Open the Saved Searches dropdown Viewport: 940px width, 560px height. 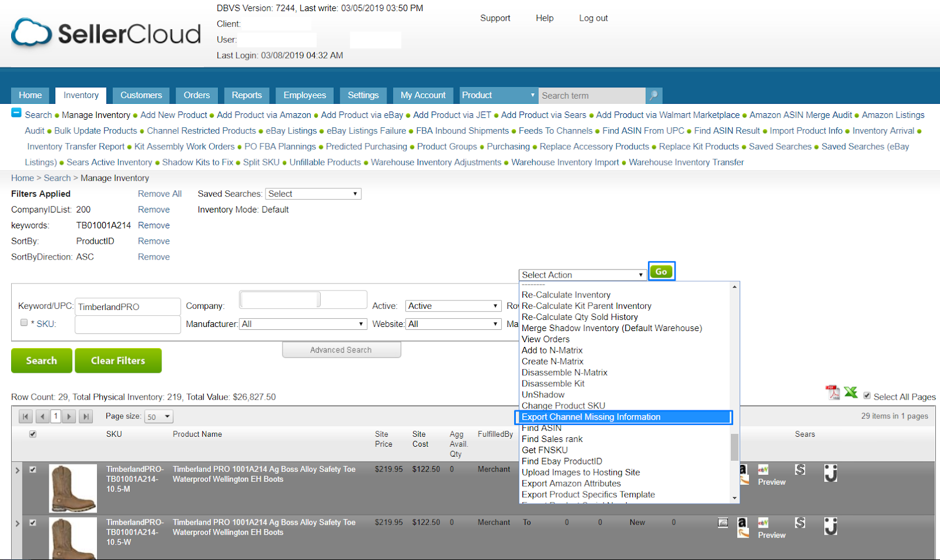pyautogui.click(x=313, y=194)
